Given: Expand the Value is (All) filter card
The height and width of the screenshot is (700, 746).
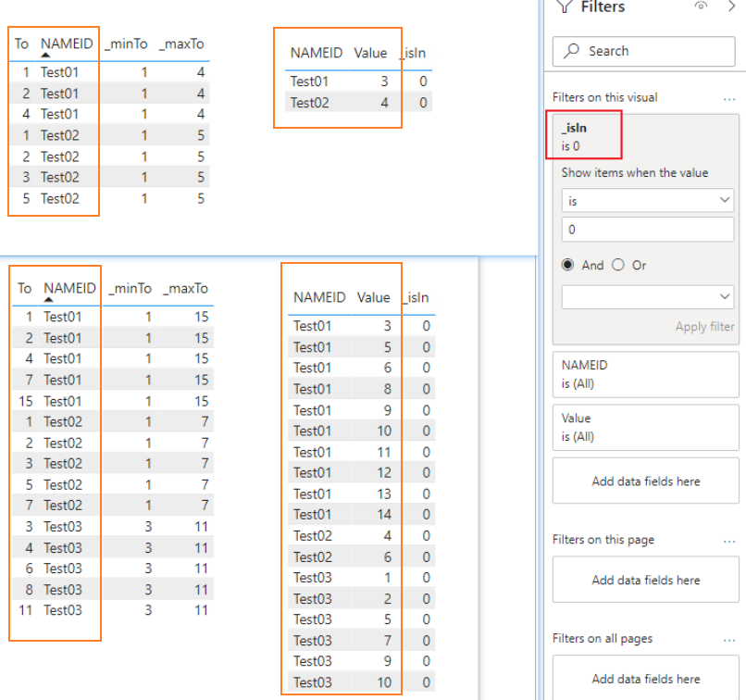Looking at the screenshot, I should click(646, 428).
